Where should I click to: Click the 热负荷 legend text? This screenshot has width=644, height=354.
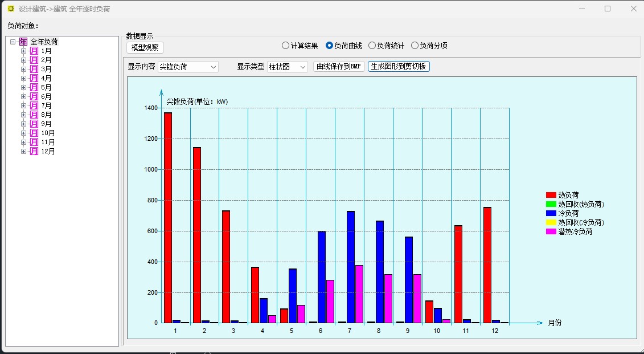(568, 195)
